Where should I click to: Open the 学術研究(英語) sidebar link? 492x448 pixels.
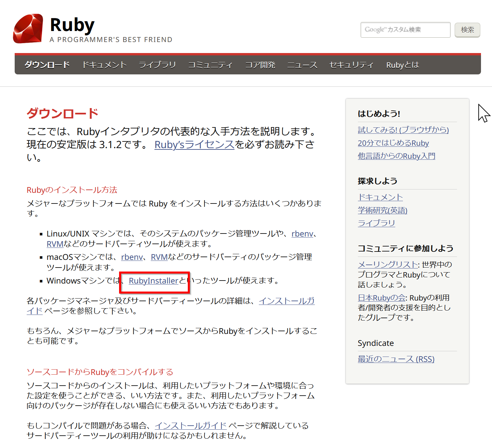[x=382, y=210]
